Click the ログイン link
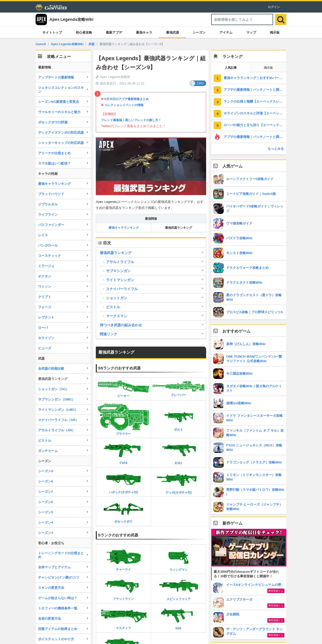This screenshot has width=322, height=644. [x=274, y=7]
